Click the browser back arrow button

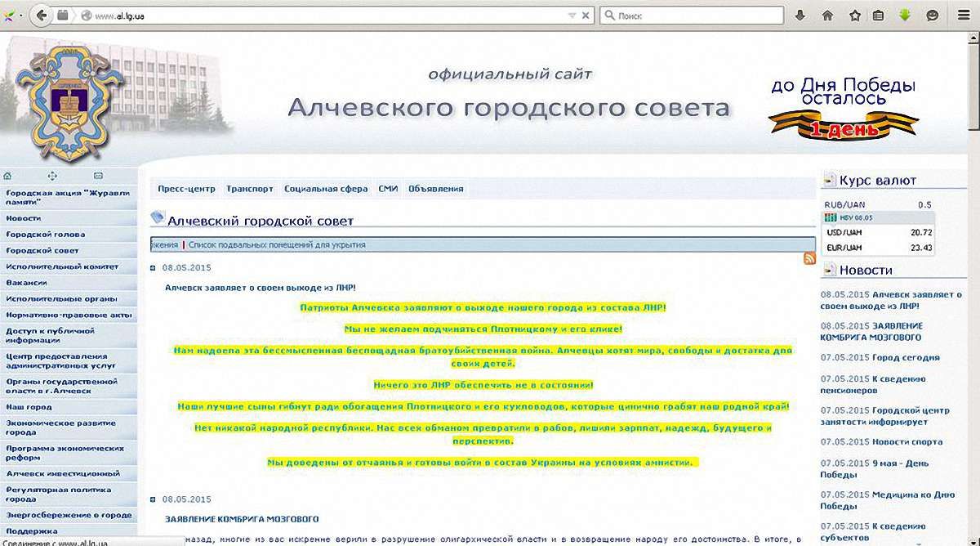point(42,15)
